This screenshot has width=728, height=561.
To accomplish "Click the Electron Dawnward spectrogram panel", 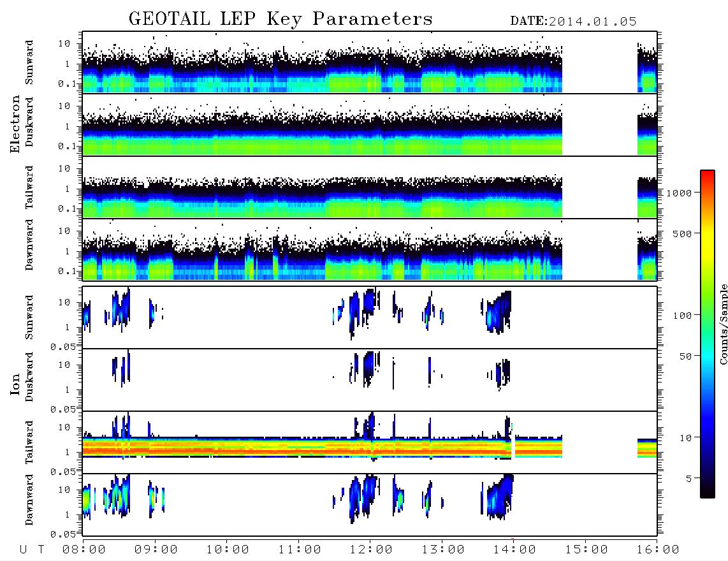I will click(x=370, y=249).
